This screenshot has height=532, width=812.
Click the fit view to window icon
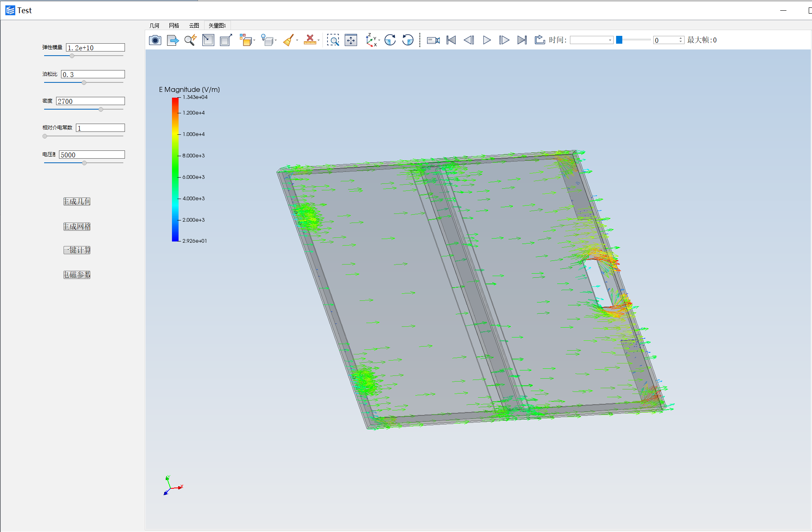tap(351, 40)
